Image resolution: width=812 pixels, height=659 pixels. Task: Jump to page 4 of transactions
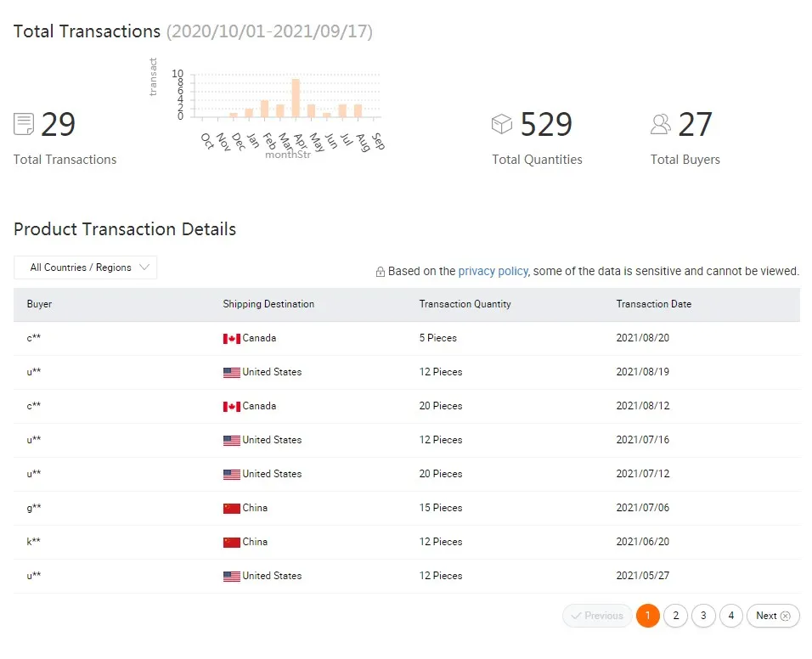point(731,616)
